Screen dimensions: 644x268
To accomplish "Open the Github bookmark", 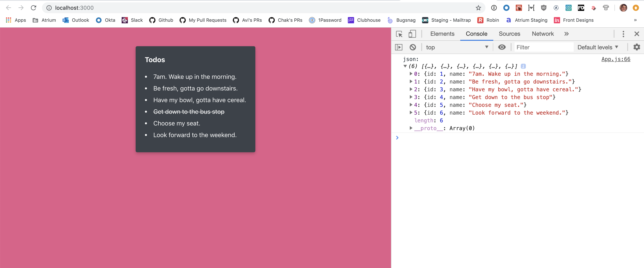I will (x=161, y=20).
